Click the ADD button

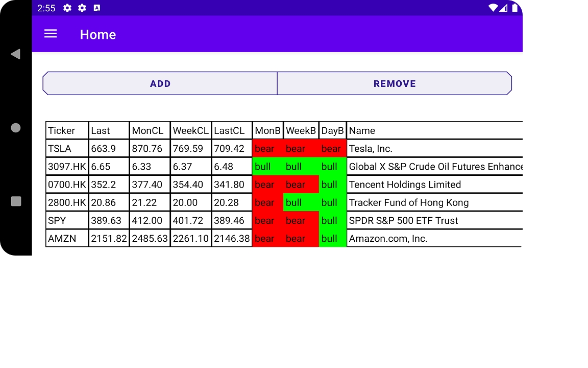click(x=160, y=83)
